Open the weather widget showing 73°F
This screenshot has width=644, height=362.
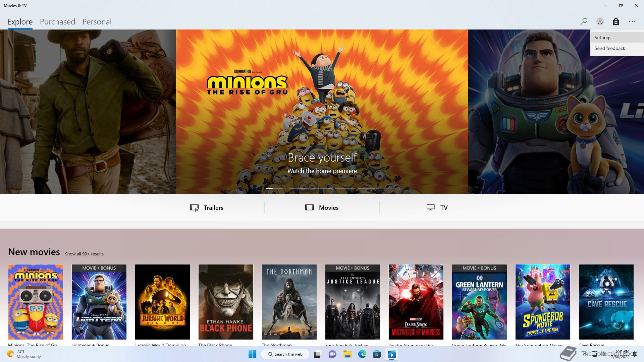click(24, 354)
